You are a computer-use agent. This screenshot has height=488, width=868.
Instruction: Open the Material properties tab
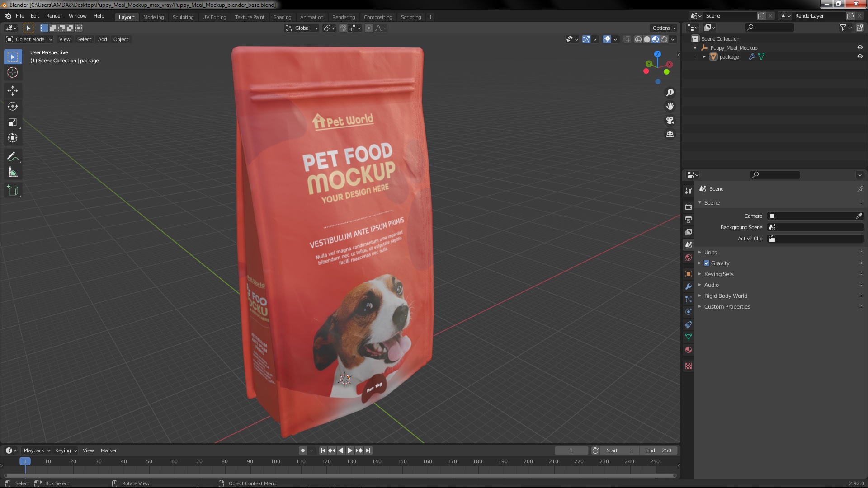click(x=689, y=350)
